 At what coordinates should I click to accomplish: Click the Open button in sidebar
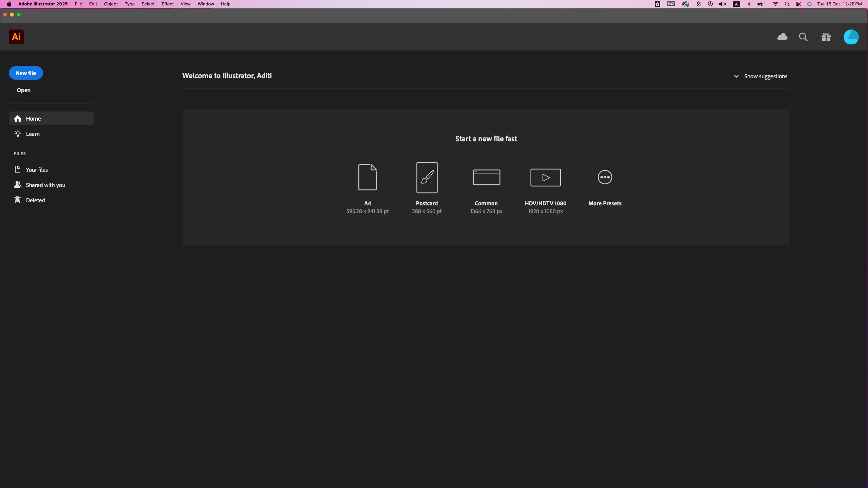24,90
